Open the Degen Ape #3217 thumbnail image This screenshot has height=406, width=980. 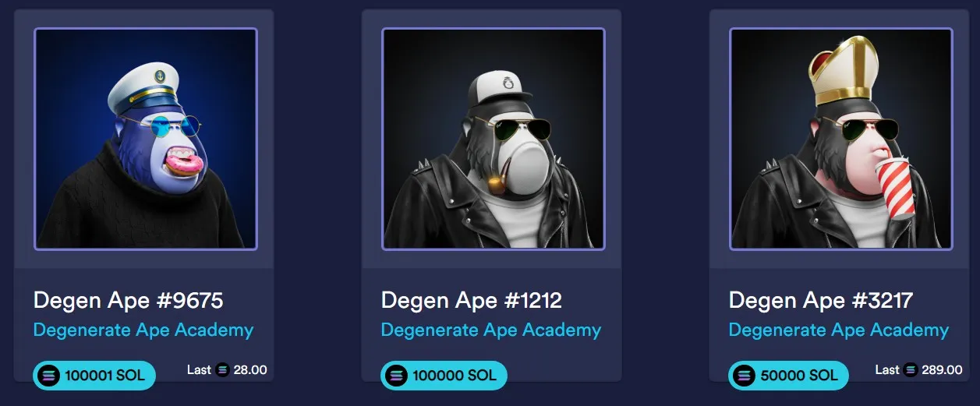point(841,139)
